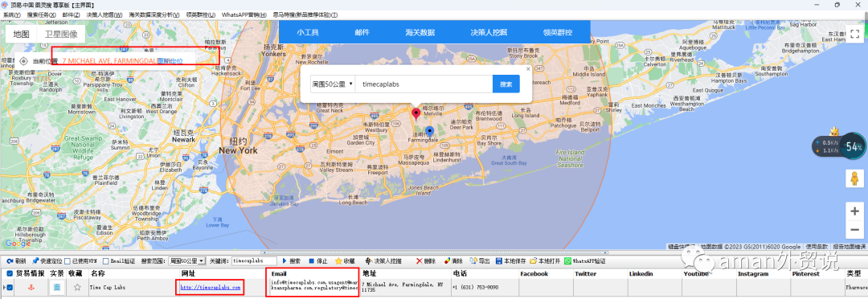
Task: Click the red map pin near Melville
Action: click(416, 115)
